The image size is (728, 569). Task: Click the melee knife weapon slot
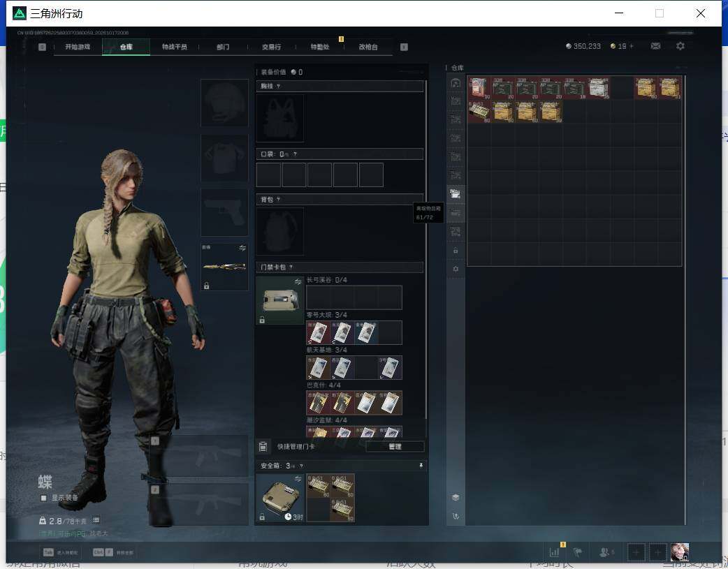click(x=224, y=267)
